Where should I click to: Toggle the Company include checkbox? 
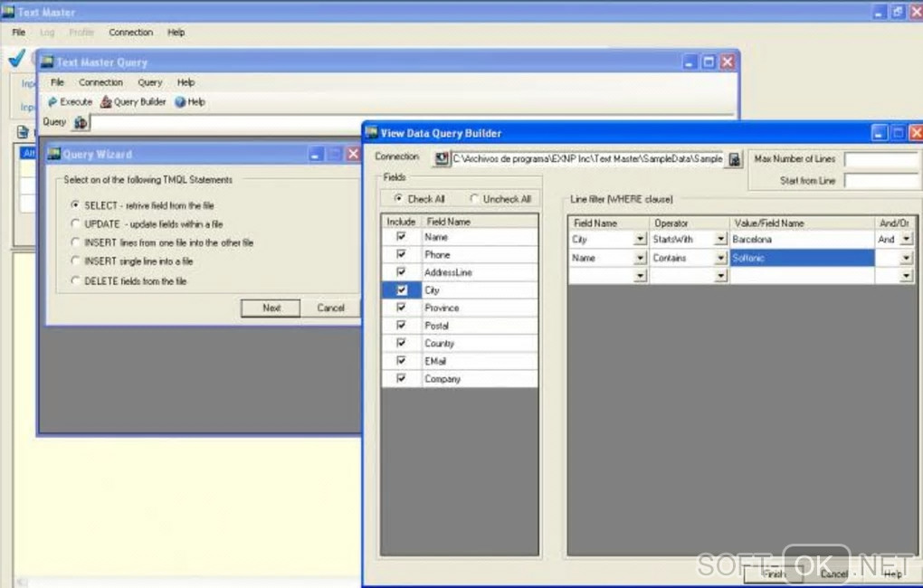[401, 378]
